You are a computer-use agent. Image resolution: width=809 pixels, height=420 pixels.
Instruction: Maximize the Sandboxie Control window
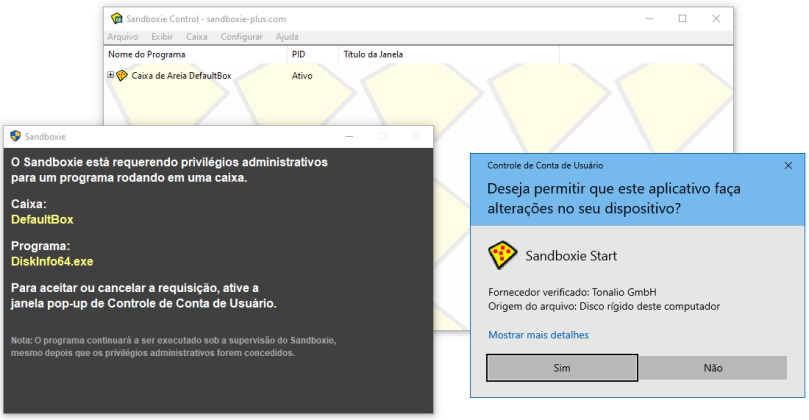tap(682, 19)
